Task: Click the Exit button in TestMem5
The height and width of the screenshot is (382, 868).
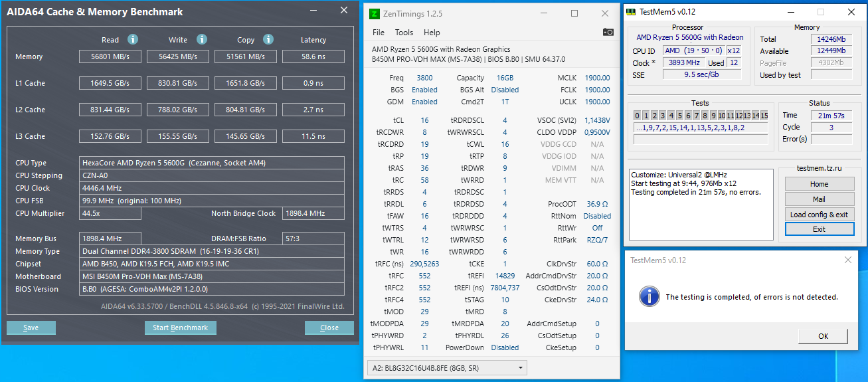Action: pos(820,229)
